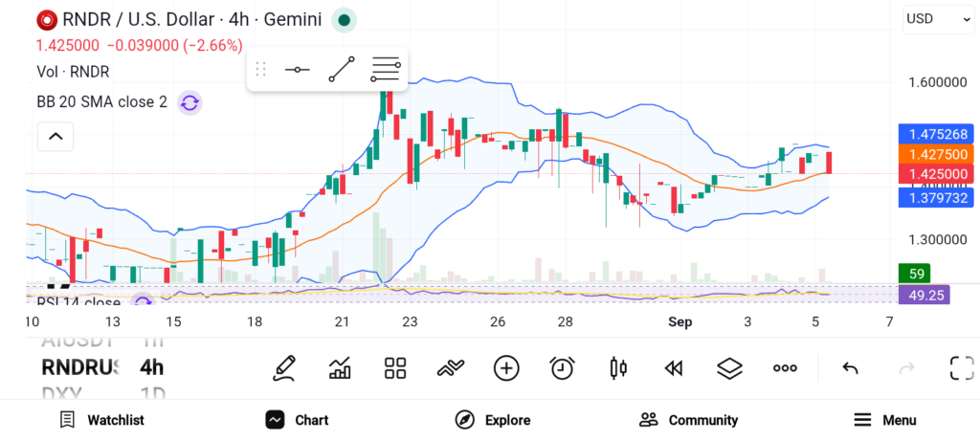Click the Sep label on the time axis
980x441 pixels.
click(x=680, y=322)
